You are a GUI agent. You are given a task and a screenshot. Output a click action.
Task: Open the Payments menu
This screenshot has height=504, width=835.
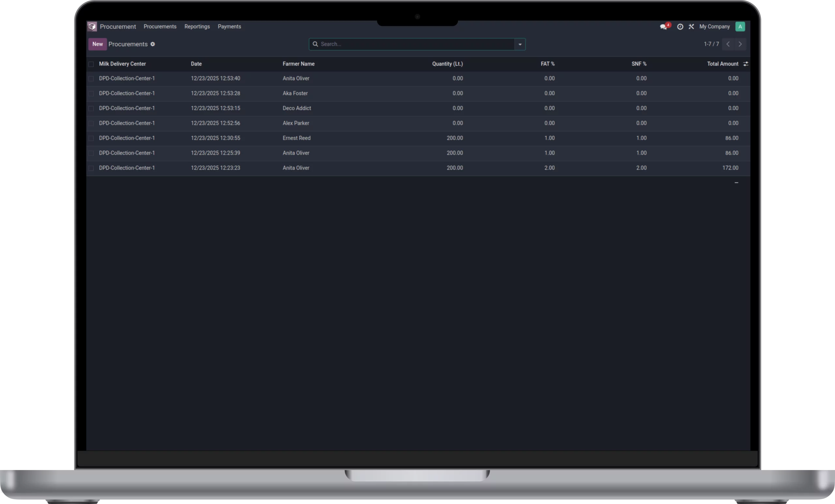point(229,26)
